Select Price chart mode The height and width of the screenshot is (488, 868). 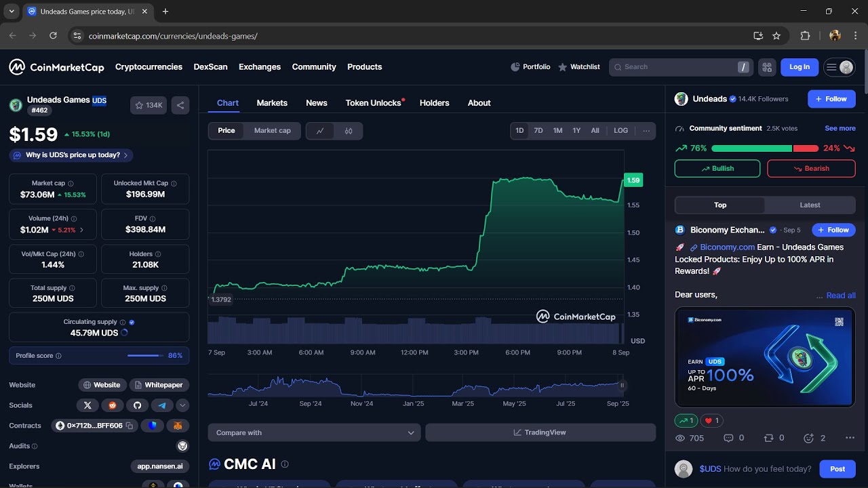click(226, 131)
